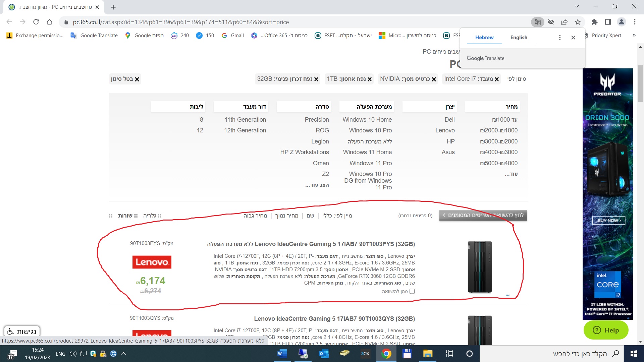Switch translation language to English
This screenshot has height=362, width=644.
click(x=519, y=38)
